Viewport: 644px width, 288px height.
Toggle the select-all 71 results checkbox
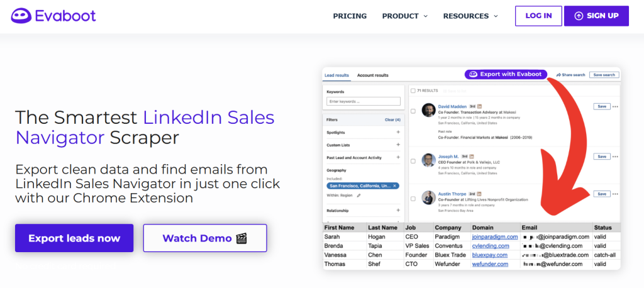click(x=413, y=91)
